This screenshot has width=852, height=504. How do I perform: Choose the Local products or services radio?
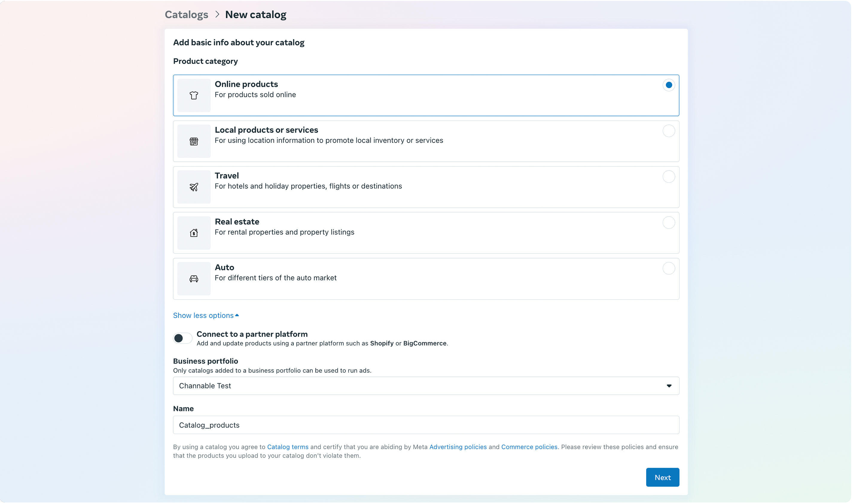coord(668,131)
